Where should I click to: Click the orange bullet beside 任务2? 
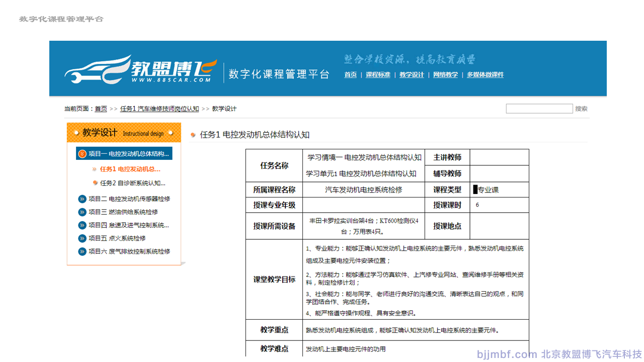tap(95, 183)
